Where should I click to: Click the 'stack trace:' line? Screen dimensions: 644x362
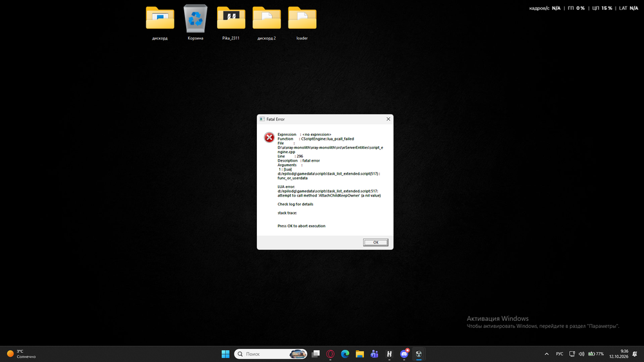pyautogui.click(x=287, y=213)
